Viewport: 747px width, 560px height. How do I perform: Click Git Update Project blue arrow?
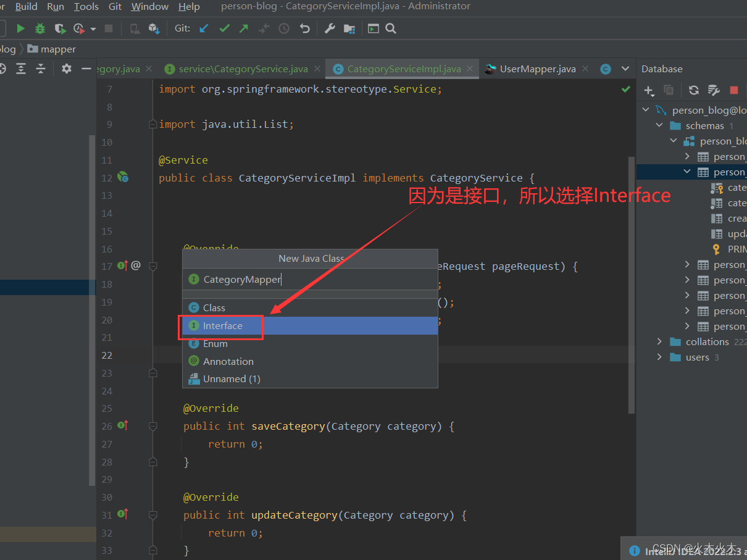(204, 28)
